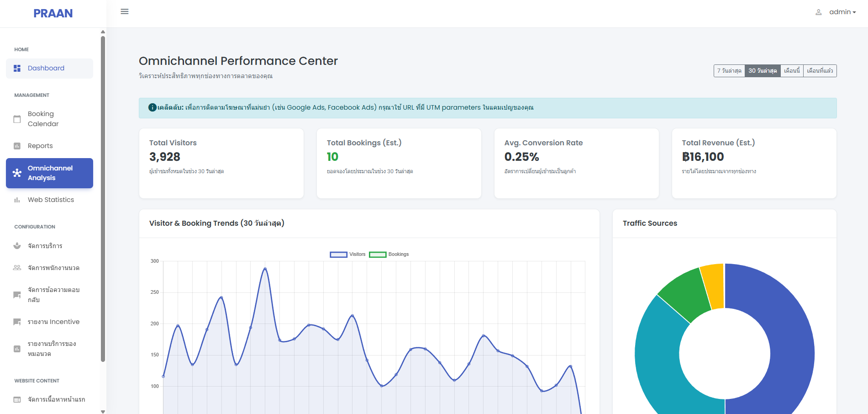Screen dimensions: 868x414
Task: Click the Reports chart icon
Action: pyautogui.click(x=17, y=146)
